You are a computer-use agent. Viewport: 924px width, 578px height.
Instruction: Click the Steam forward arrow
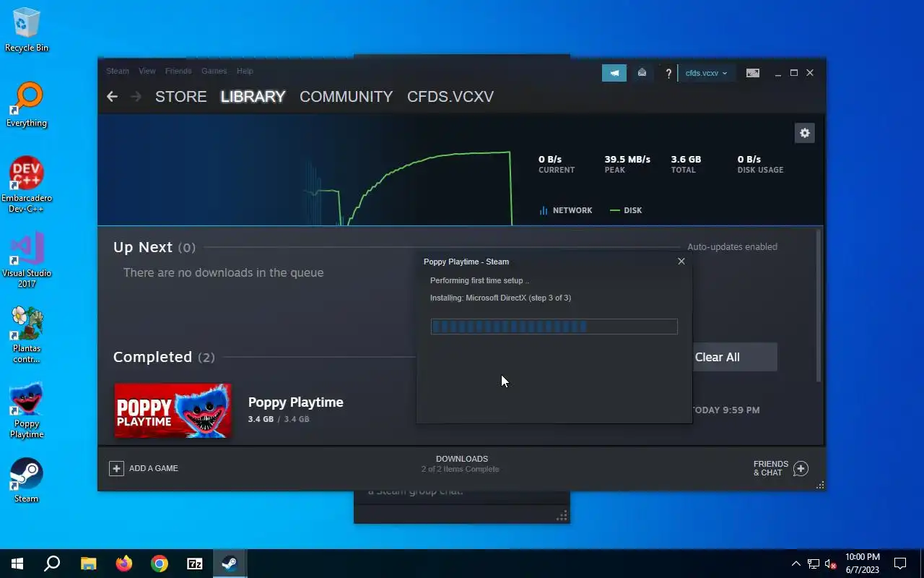(x=136, y=96)
